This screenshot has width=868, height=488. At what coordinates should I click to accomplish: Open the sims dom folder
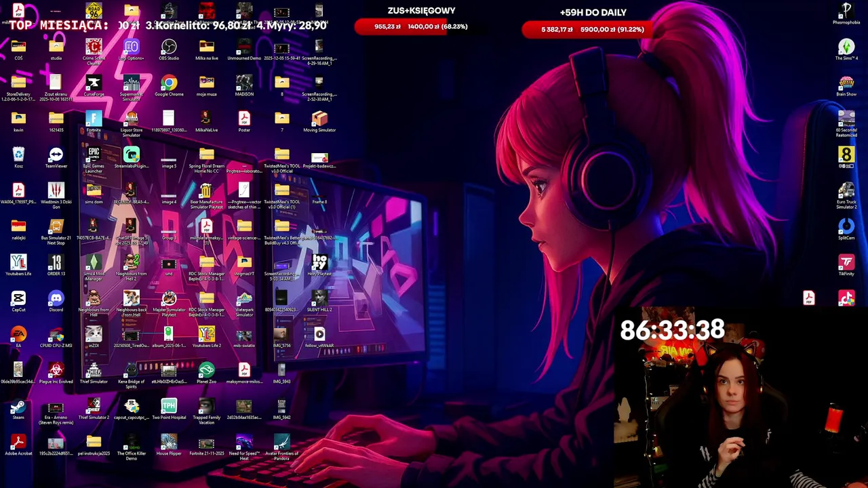click(x=94, y=192)
